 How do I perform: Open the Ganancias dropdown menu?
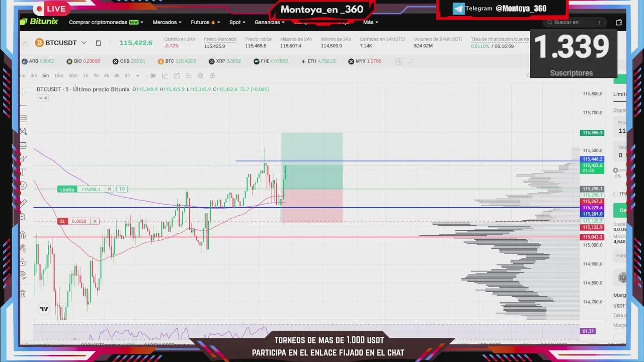coord(270,22)
